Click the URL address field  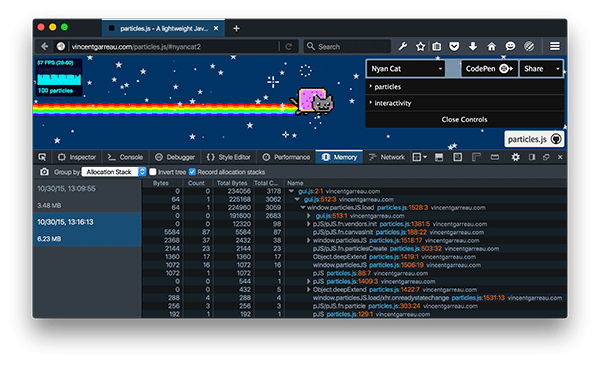click(x=174, y=47)
